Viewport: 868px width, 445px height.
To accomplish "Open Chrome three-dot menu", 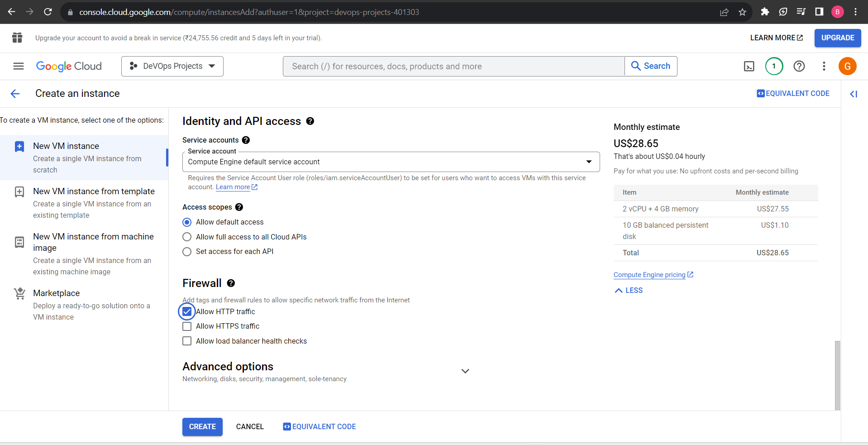I will coord(855,12).
